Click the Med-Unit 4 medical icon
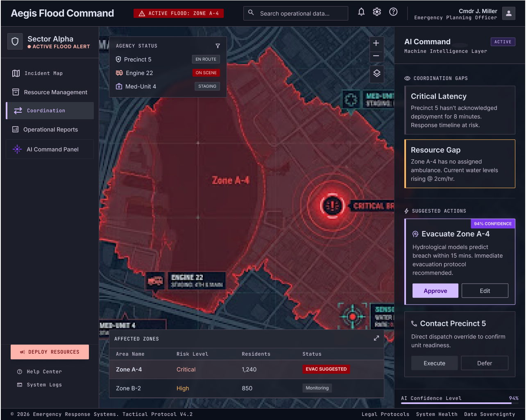The height and width of the screenshot is (420, 526). click(119, 86)
